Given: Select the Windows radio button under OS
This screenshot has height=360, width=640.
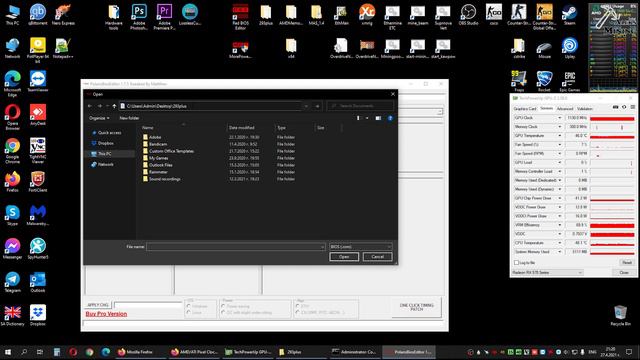Looking at the screenshot, I should pyautogui.click(x=189, y=306).
